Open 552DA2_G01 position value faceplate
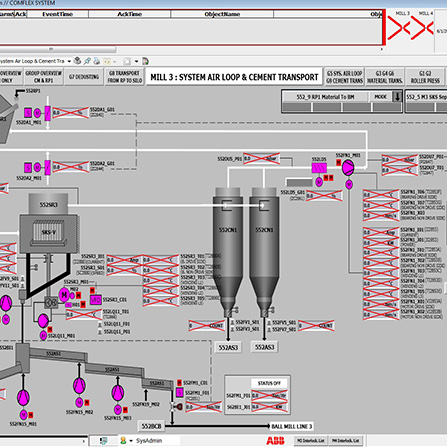 pos(70,167)
